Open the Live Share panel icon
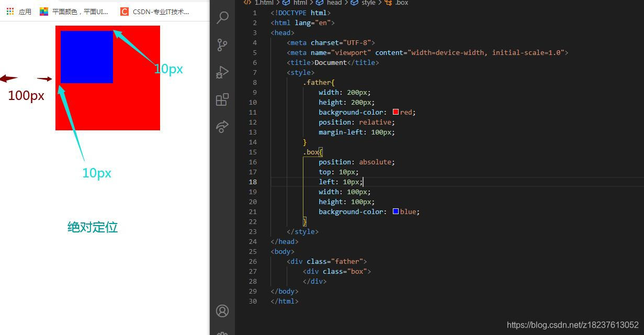 (x=222, y=126)
